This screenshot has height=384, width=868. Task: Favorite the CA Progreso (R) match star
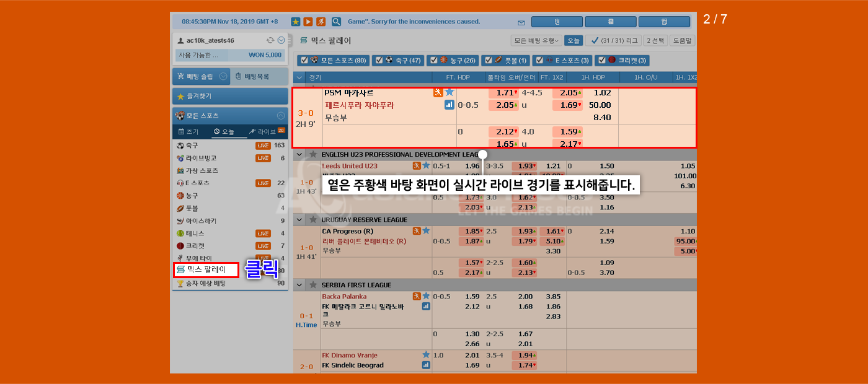pyautogui.click(x=426, y=231)
